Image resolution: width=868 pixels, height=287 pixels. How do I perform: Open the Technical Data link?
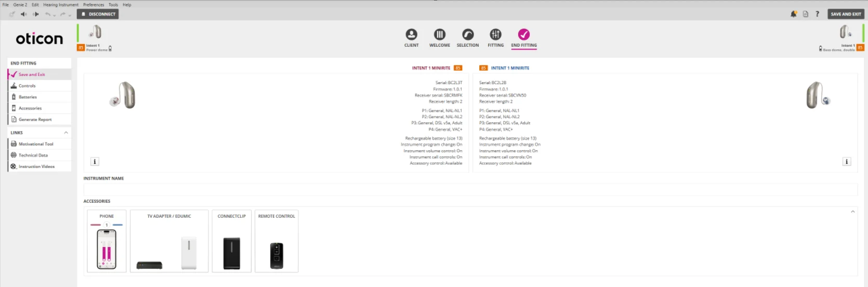40,155
